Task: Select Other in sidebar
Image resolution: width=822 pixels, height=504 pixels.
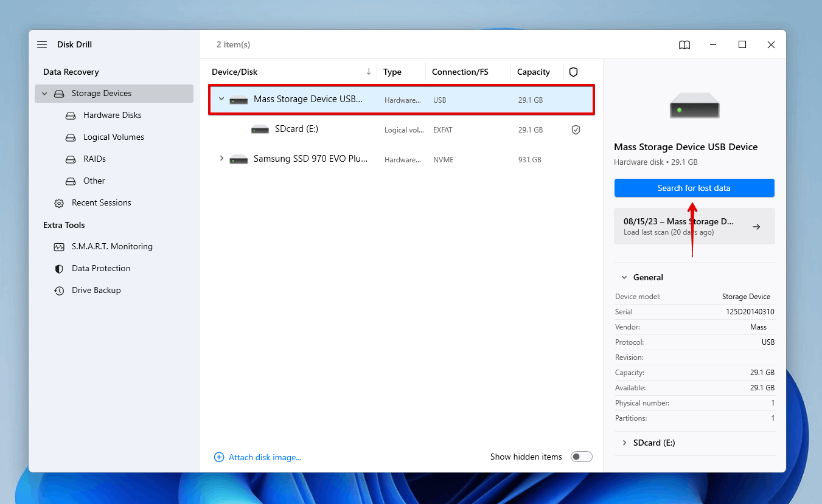Action: coord(94,181)
